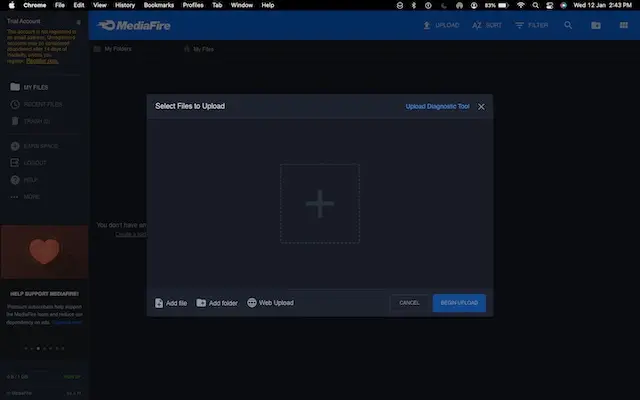Click the Add file button in dialog
This screenshot has height=400, width=640.
click(171, 303)
